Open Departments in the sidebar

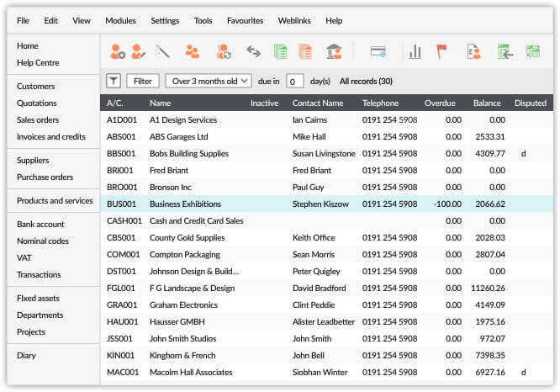point(40,315)
